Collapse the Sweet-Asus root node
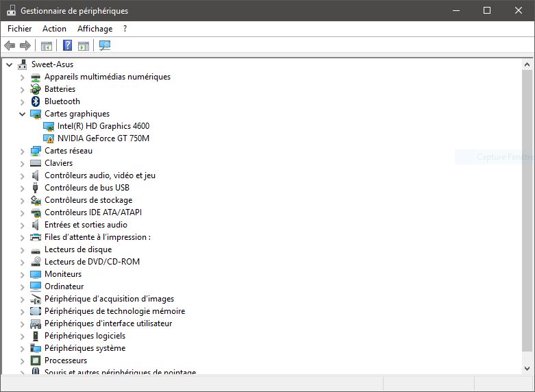This screenshot has height=392, width=535. point(9,64)
